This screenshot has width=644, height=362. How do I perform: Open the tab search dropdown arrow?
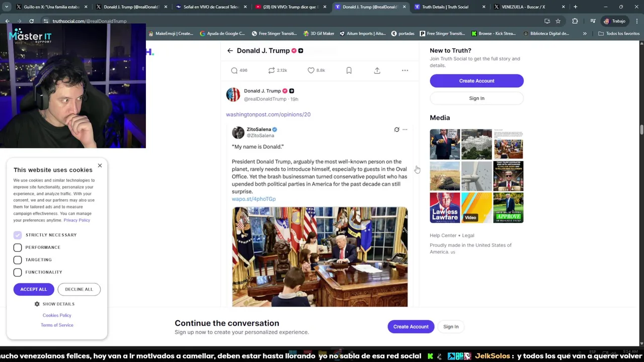[x=7, y=7]
